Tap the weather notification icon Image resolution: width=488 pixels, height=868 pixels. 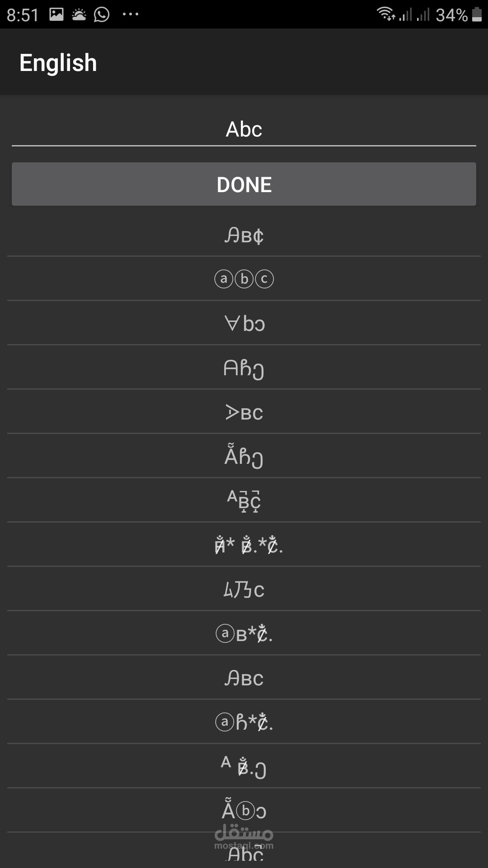point(79,14)
